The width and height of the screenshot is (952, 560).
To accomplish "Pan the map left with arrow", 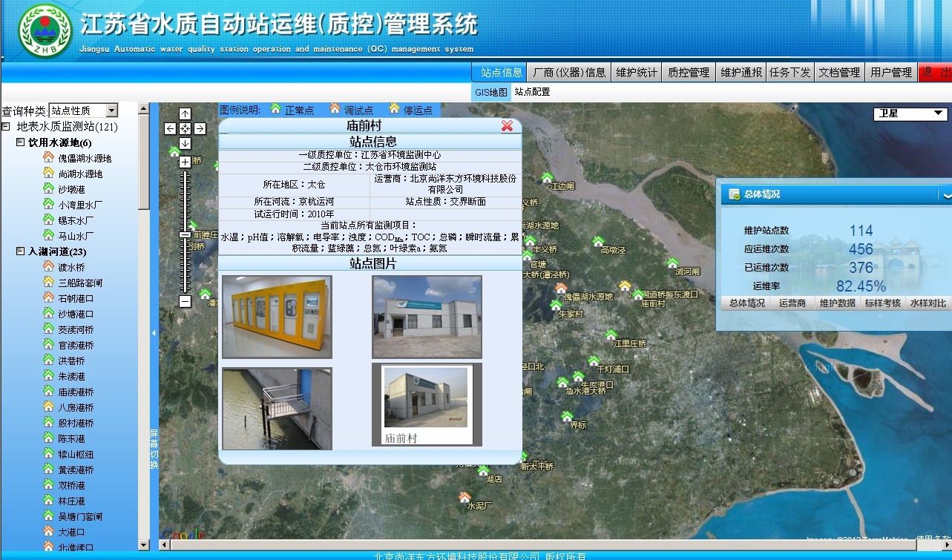I will 170,128.
